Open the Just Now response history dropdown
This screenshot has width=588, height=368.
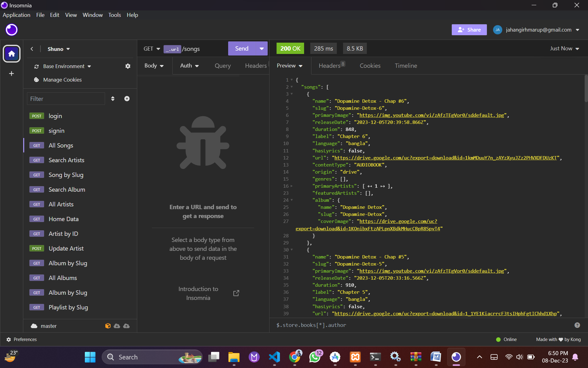click(x=564, y=48)
